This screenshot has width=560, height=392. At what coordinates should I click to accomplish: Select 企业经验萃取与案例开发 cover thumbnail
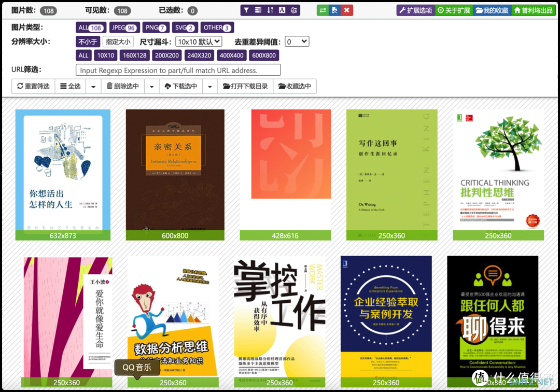click(386, 321)
